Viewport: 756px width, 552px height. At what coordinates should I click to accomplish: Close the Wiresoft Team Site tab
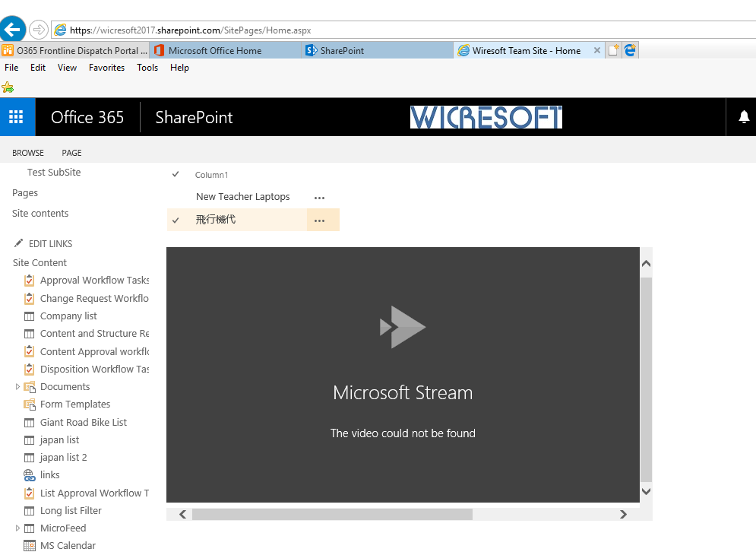click(597, 50)
